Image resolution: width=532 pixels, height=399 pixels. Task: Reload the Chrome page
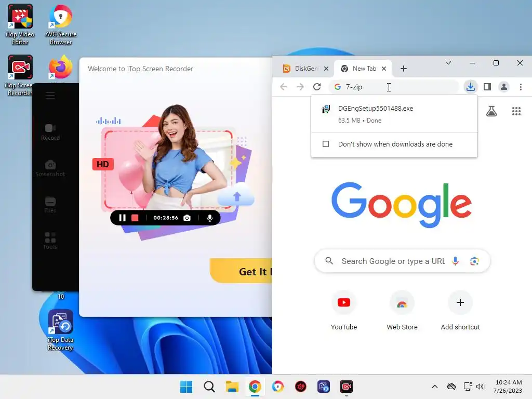[x=317, y=87]
